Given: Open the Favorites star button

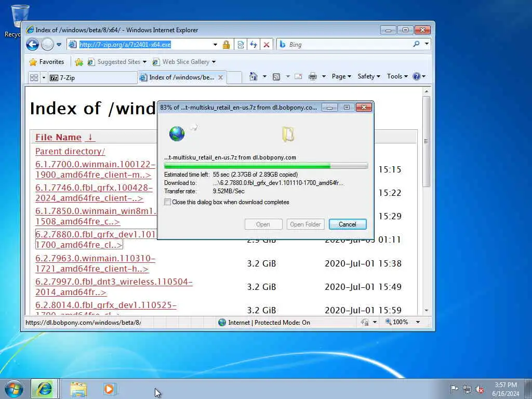Looking at the screenshot, I should [x=47, y=62].
